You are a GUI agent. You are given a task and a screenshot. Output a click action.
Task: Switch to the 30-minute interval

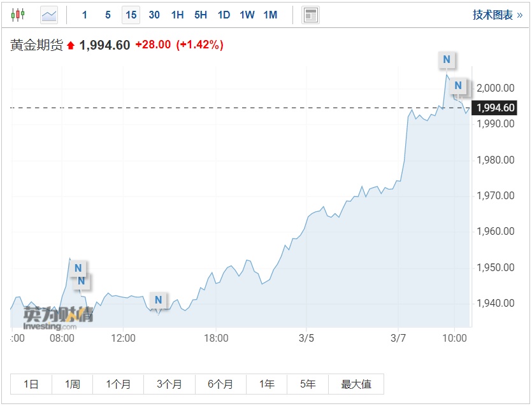click(154, 15)
